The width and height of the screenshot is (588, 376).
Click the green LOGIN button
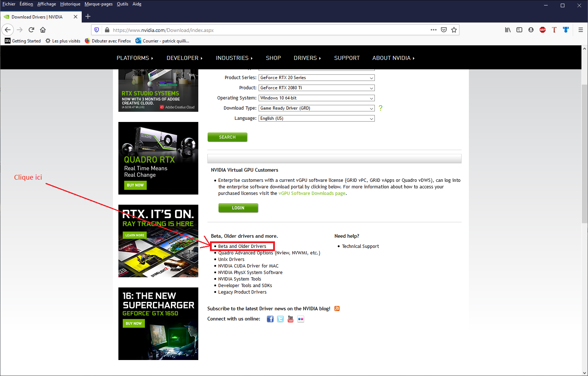238,208
